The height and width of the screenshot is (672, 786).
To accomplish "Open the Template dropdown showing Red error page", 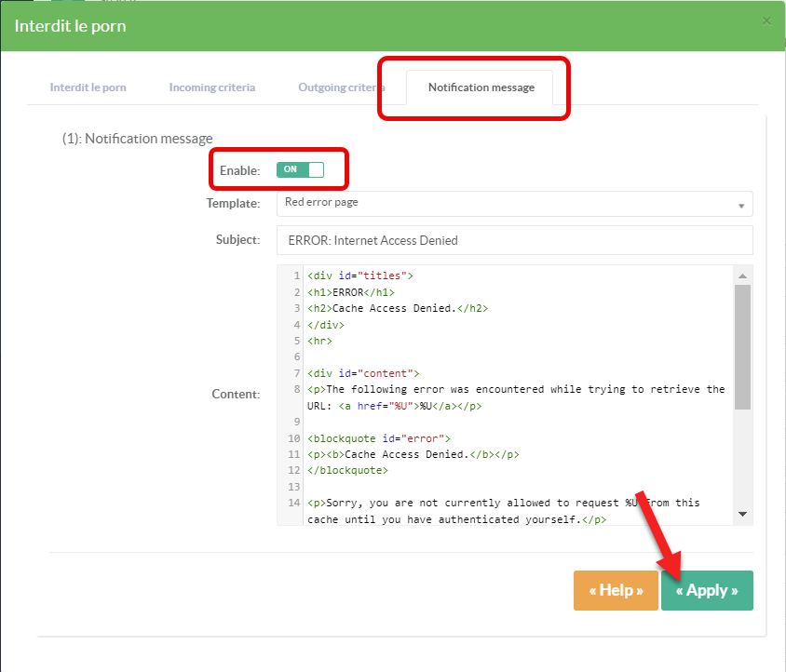I will pyautogui.click(x=513, y=203).
